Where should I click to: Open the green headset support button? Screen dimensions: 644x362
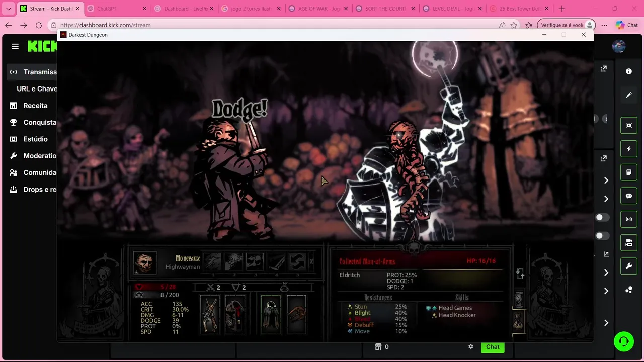click(624, 342)
